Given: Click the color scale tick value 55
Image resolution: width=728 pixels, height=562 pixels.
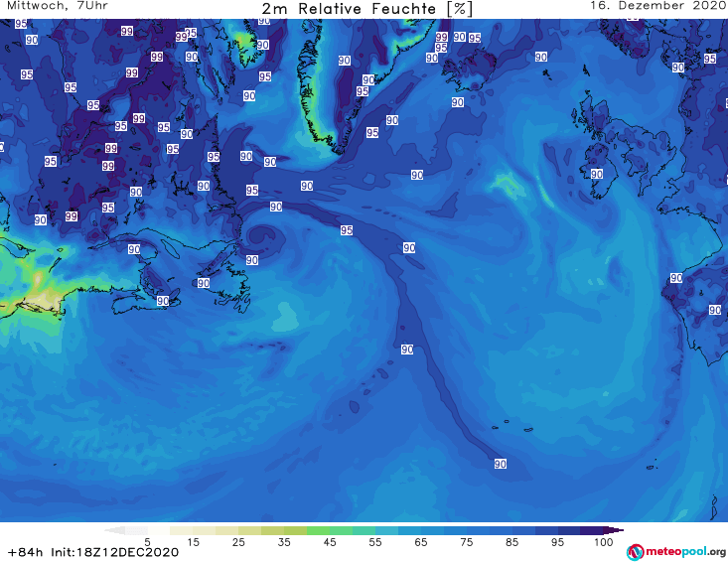Looking at the screenshot, I should coord(375,541).
